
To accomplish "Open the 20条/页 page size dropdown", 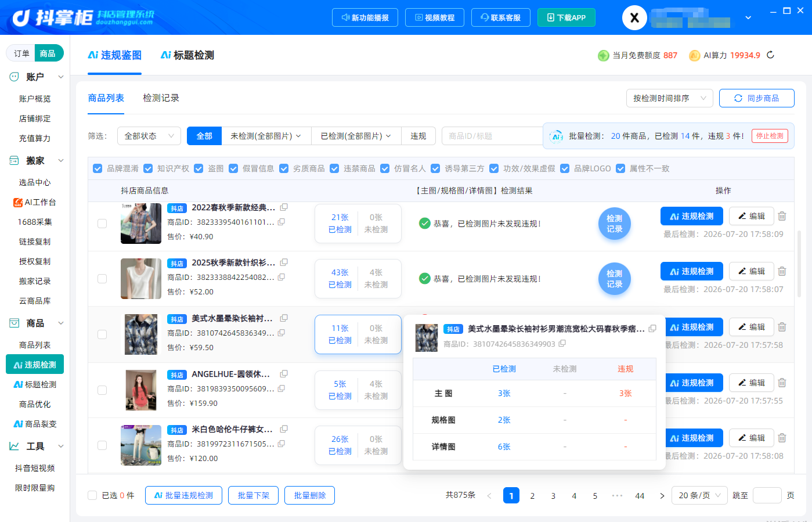I will coord(699,495).
